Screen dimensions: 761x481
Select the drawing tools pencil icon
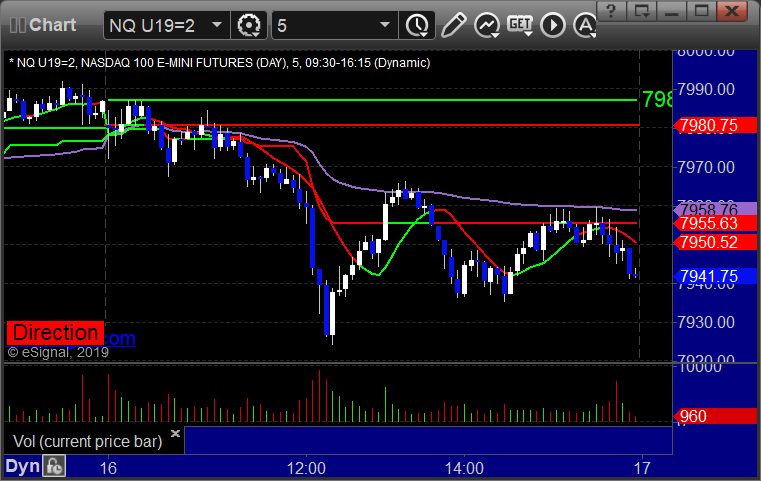click(x=453, y=25)
